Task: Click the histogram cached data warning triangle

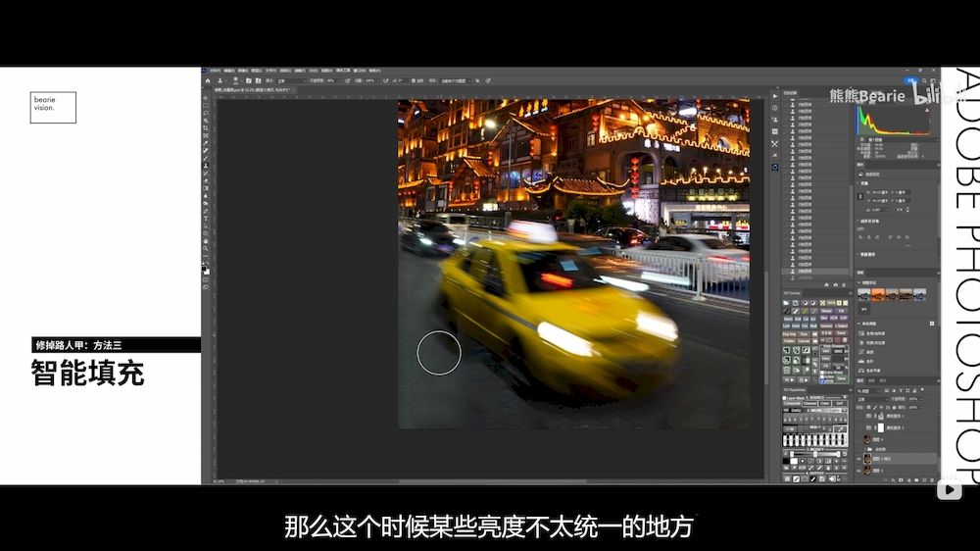Action: [x=927, y=110]
